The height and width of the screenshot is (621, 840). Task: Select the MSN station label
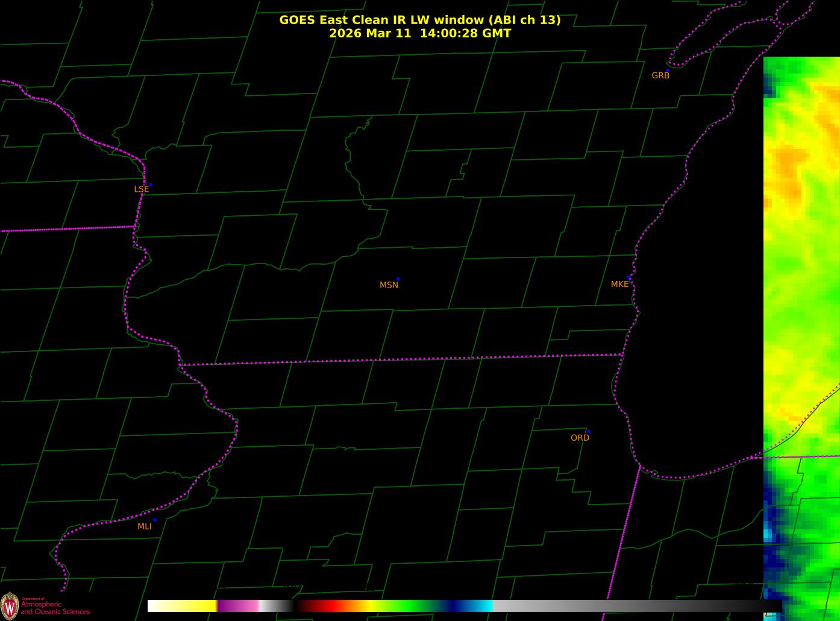(x=389, y=285)
